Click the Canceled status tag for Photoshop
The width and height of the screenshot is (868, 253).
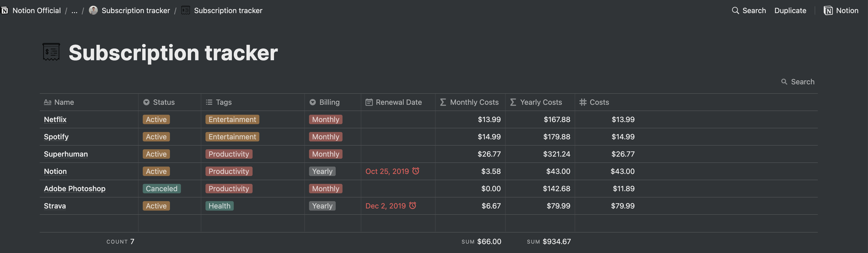coord(161,189)
